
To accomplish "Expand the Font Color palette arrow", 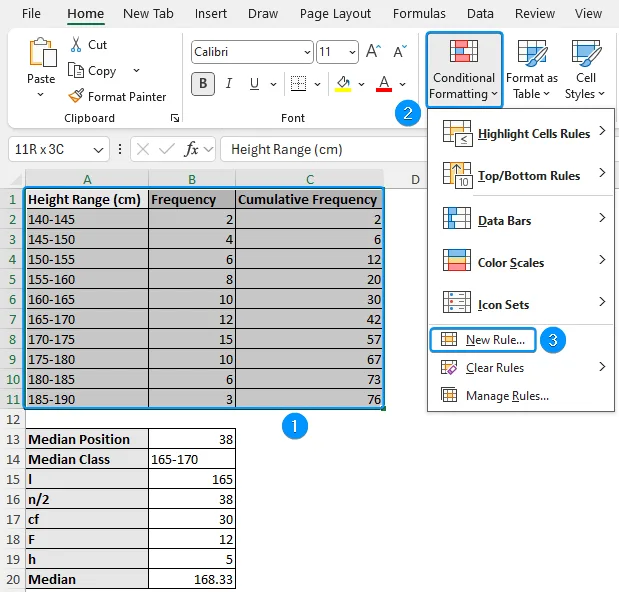I will pyautogui.click(x=402, y=84).
